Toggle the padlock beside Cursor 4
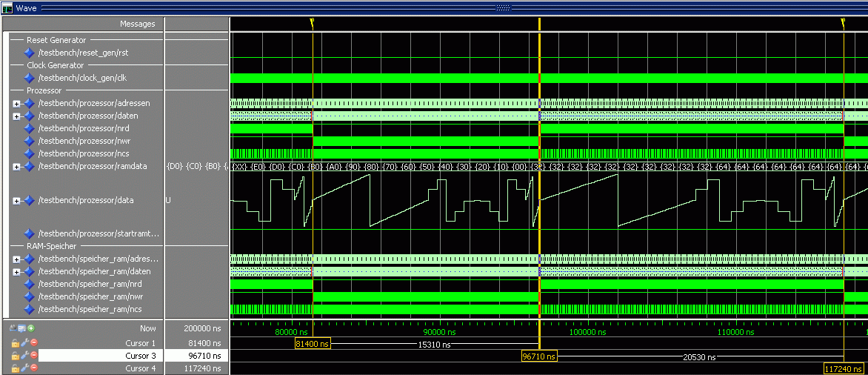Image resolution: width=868 pixels, height=375 pixels. [x=15, y=368]
